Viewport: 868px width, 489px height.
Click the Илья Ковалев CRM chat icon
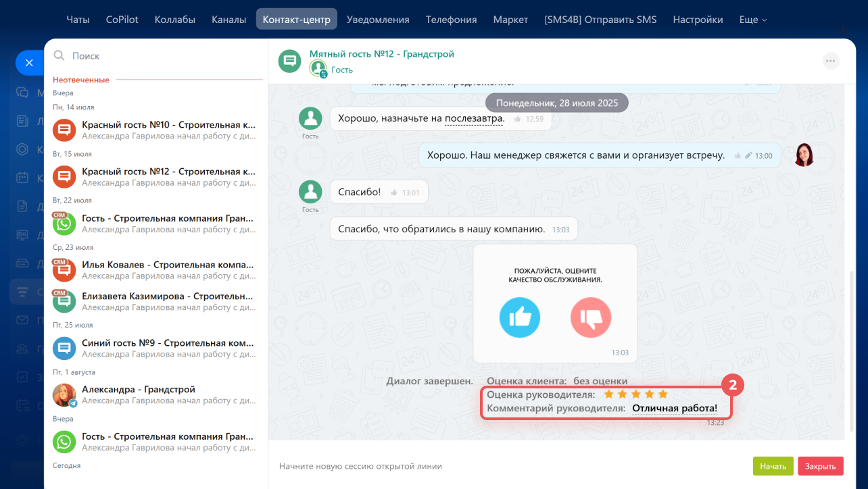pyautogui.click(x=64, y=270)
